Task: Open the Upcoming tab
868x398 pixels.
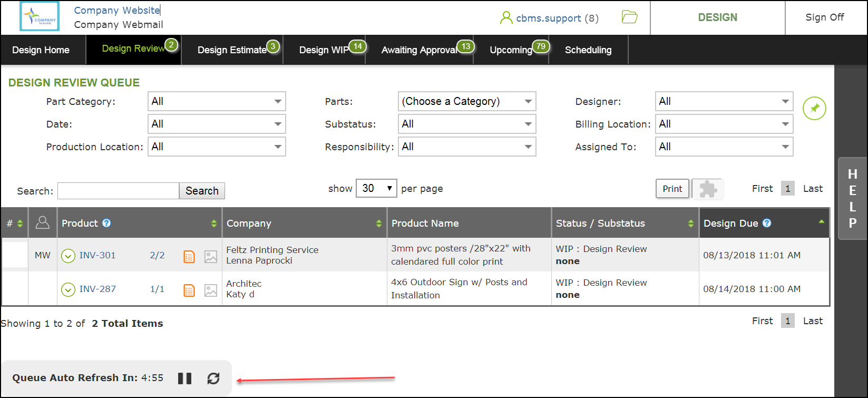Action: [511, 50]
